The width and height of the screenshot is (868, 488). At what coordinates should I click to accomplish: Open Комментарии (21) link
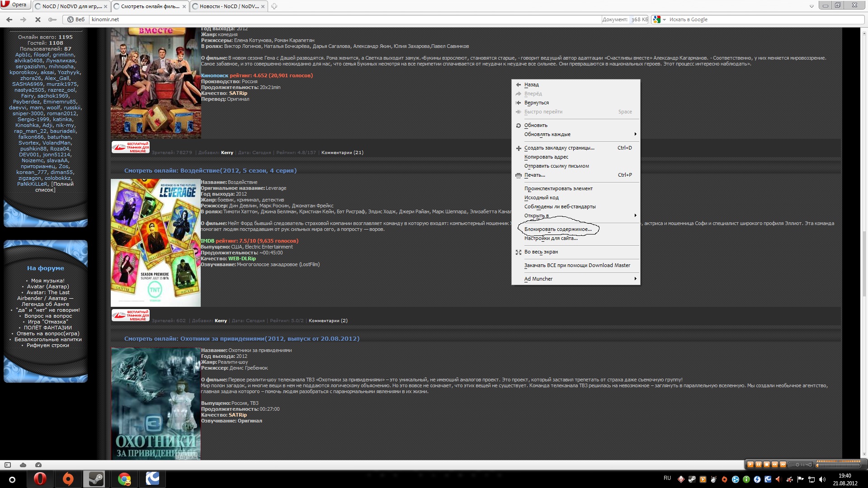(x=342, y=152)
